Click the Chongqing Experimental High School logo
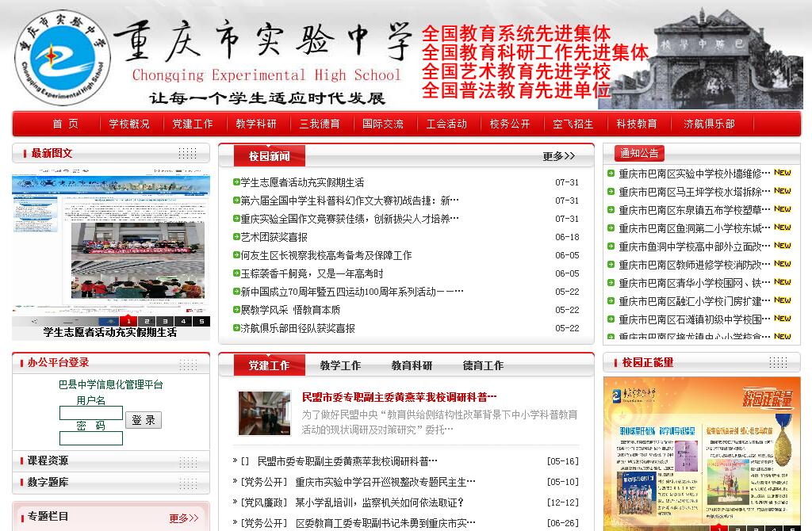 point(62,55)
